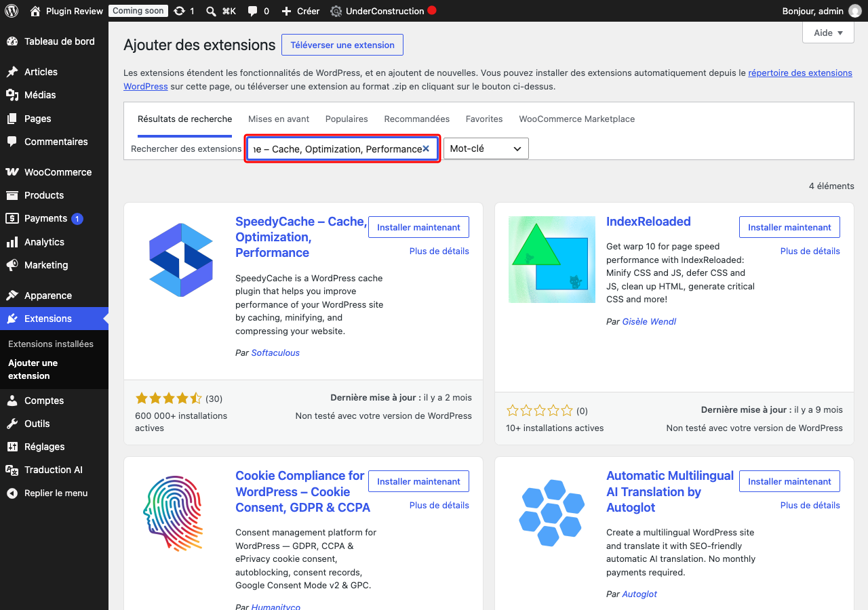Click the IndexReloaded plugin thumbnail

tap(552, 260)
